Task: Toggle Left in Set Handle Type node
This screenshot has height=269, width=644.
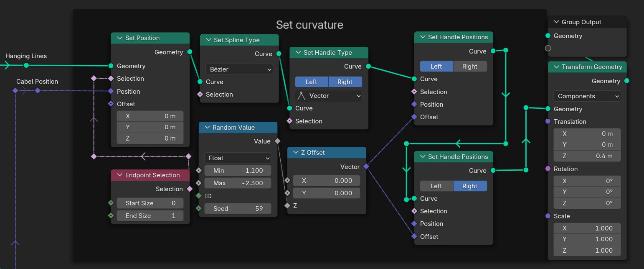Action: click(x=312, y=82)
